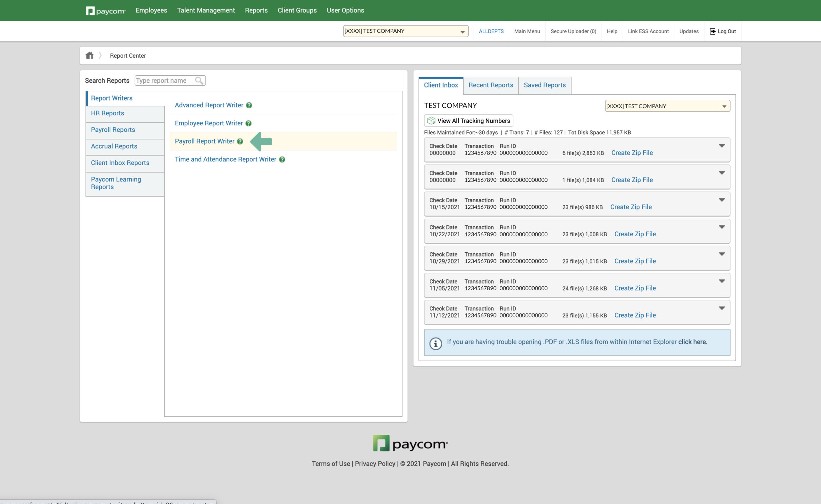This screenshot has width=821, height=504.
Task: Open the Client Groups menu
Action: [x=297, y=10]
